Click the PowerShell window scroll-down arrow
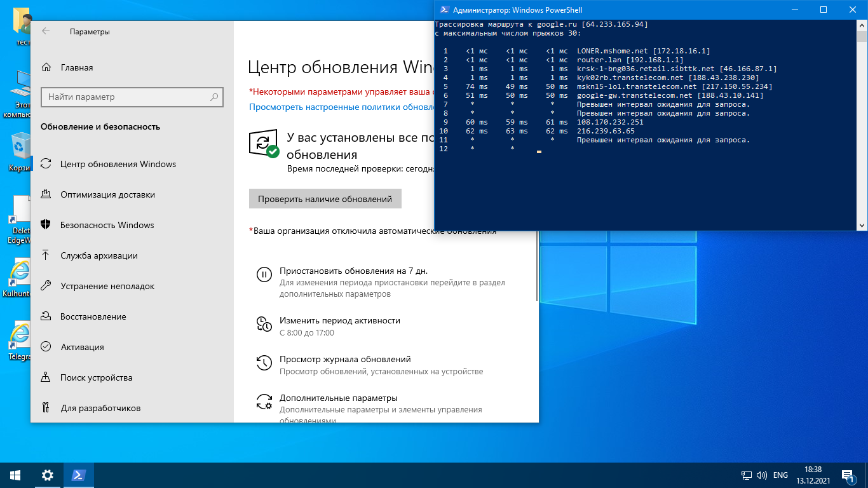 pos(862,225)
